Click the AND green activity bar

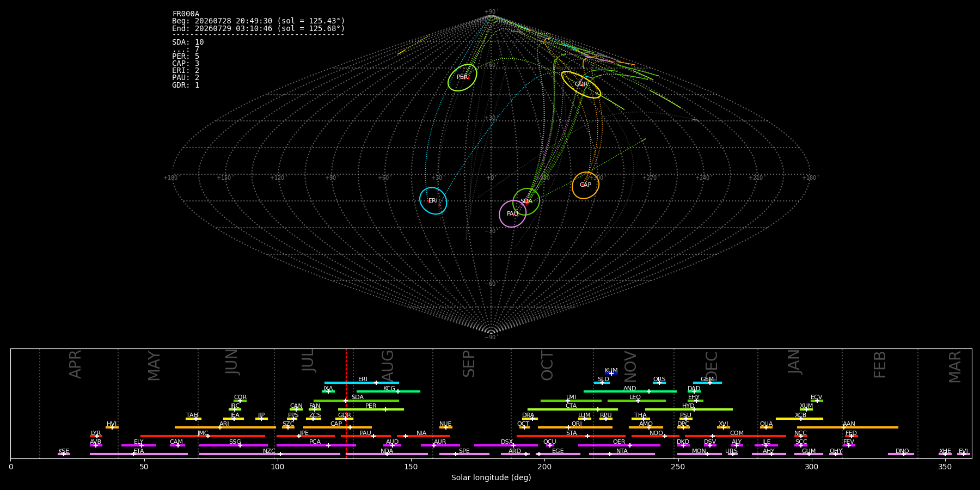point(630,391)
